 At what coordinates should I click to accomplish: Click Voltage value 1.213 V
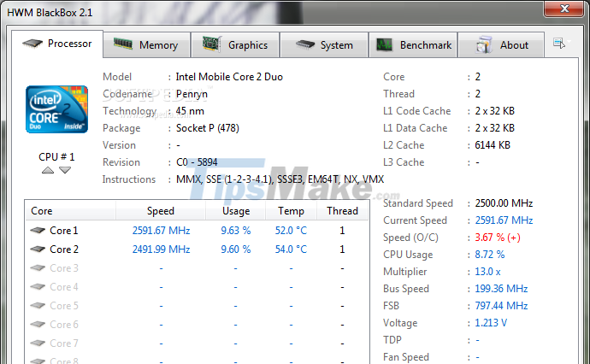pos(491,323)
